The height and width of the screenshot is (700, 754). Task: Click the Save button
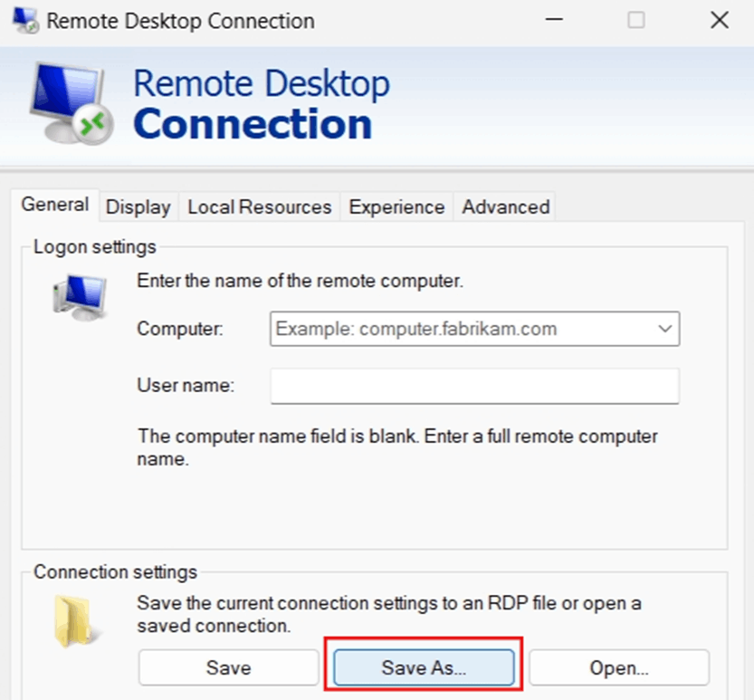228,667
